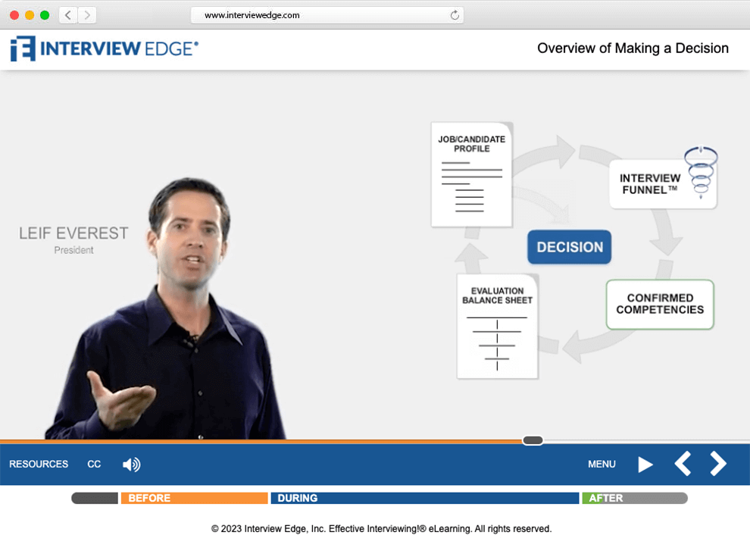Click the 'President' subtitle text

click(73, 250)
